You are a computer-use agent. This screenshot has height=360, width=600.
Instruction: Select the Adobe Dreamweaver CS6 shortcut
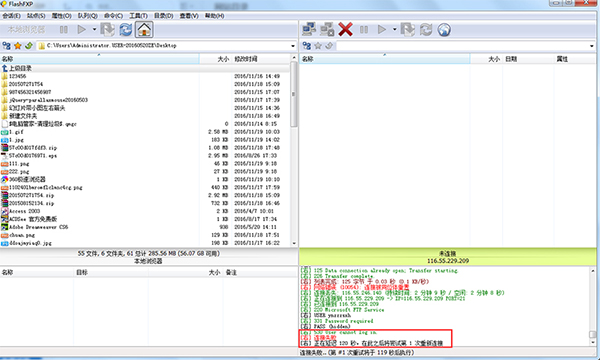145,227
